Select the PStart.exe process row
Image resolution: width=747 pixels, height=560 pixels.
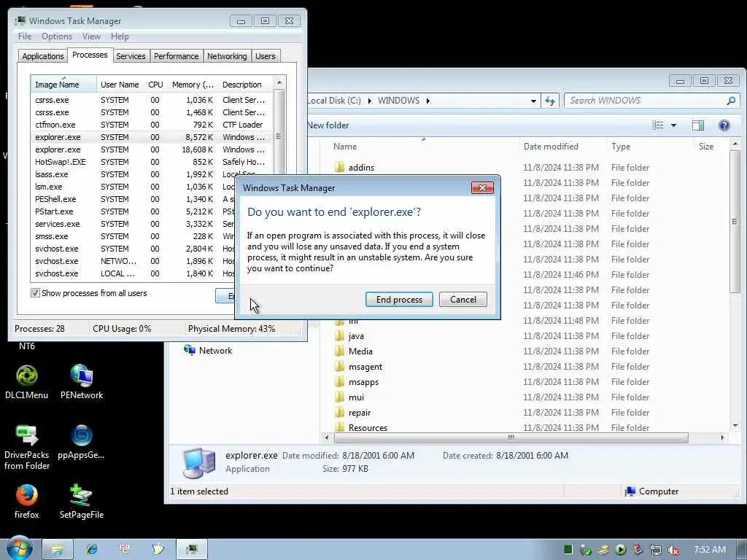(x=133, y=211)
